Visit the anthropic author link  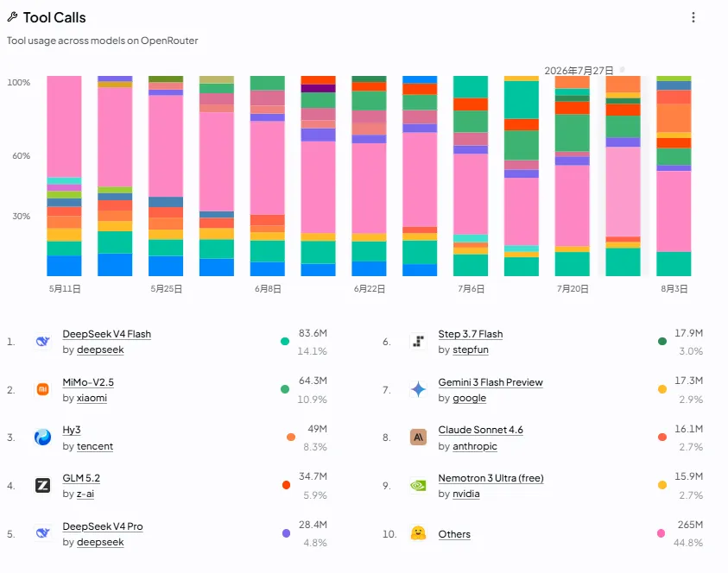pos(474,446)
